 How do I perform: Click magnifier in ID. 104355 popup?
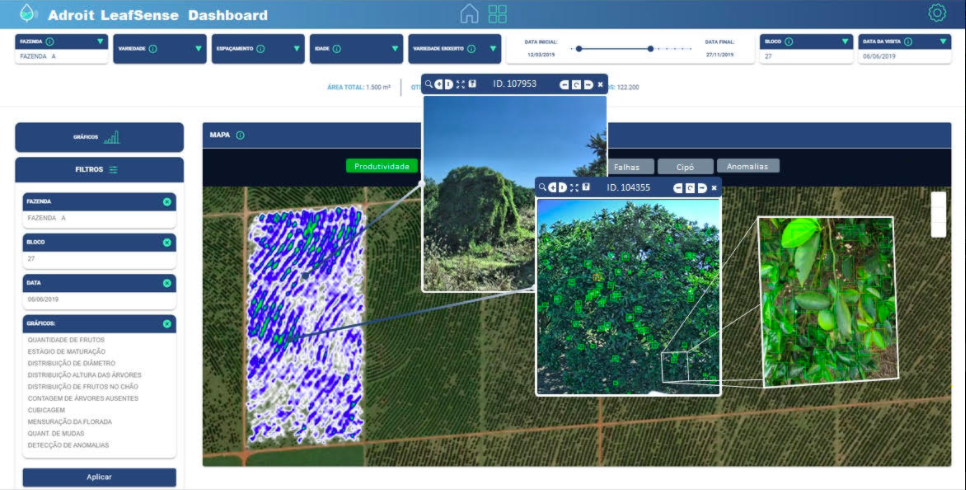point(543,187)
